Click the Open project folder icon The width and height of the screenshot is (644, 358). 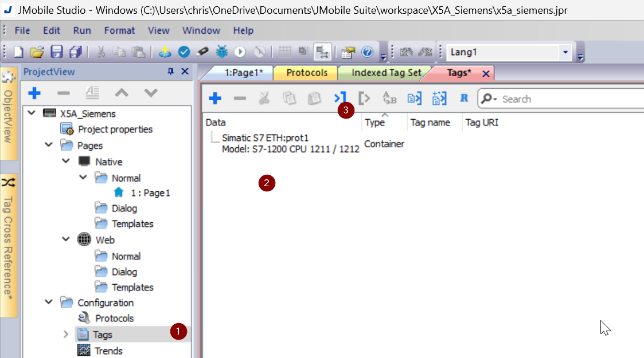click(x=37, y=52)
